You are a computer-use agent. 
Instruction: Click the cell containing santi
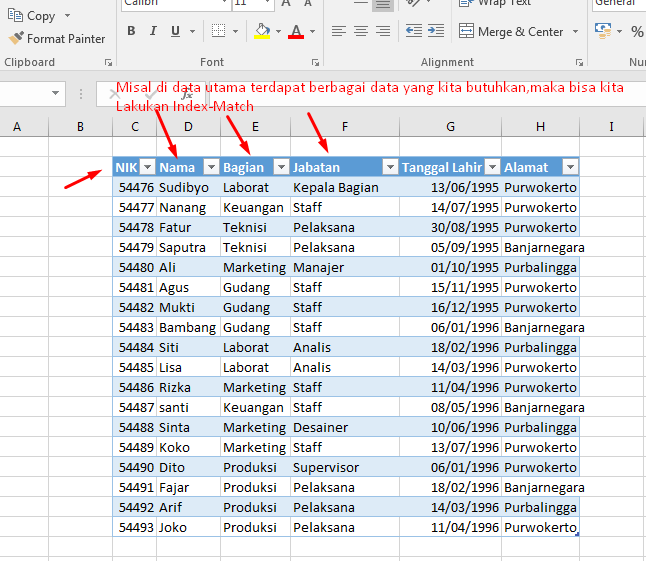click(188, 407)
